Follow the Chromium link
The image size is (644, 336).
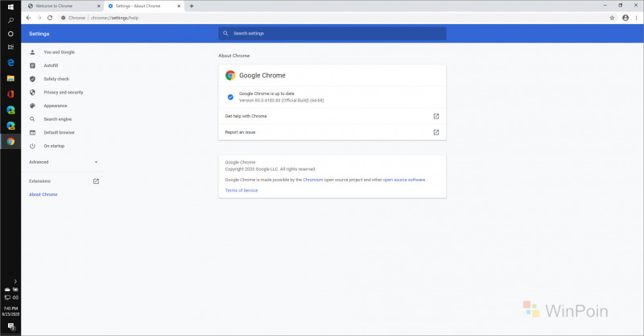(x=313, y=180)
